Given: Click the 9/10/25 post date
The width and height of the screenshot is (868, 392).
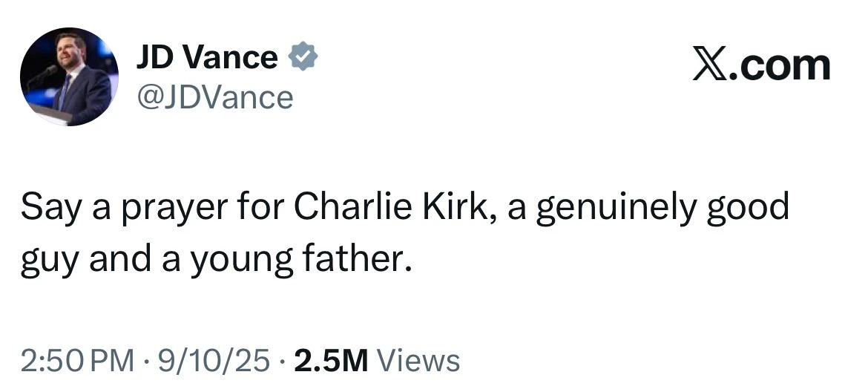Looking at the screenshot, I should (x=214, y=362).
